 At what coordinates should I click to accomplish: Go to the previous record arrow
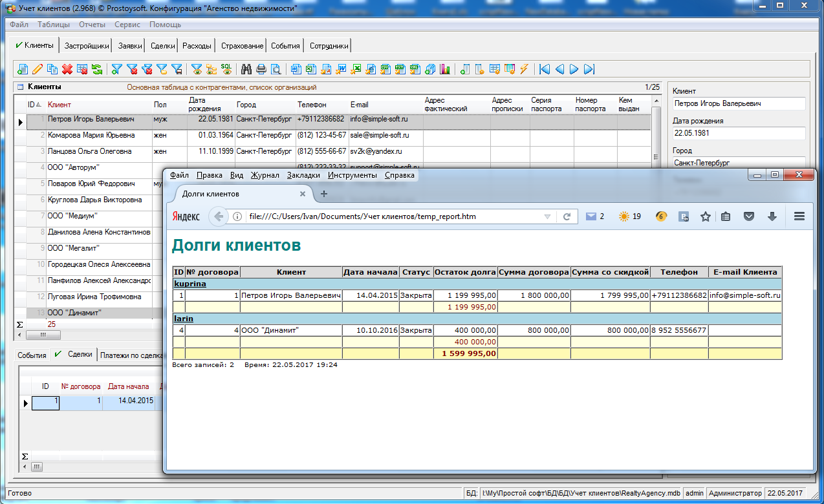[x=559, y=69]
